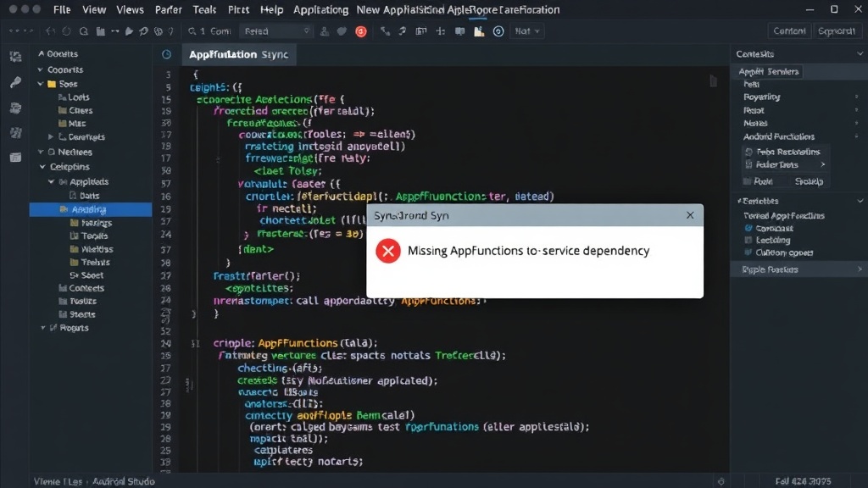Click the wrench tool icon in left sidebar
868x488 pixels.
point(15,82)
